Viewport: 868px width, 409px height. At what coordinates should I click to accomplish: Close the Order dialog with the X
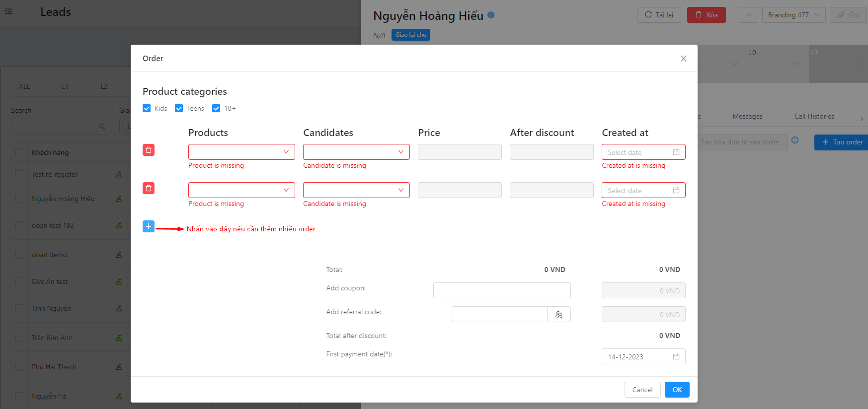point(684,59)
